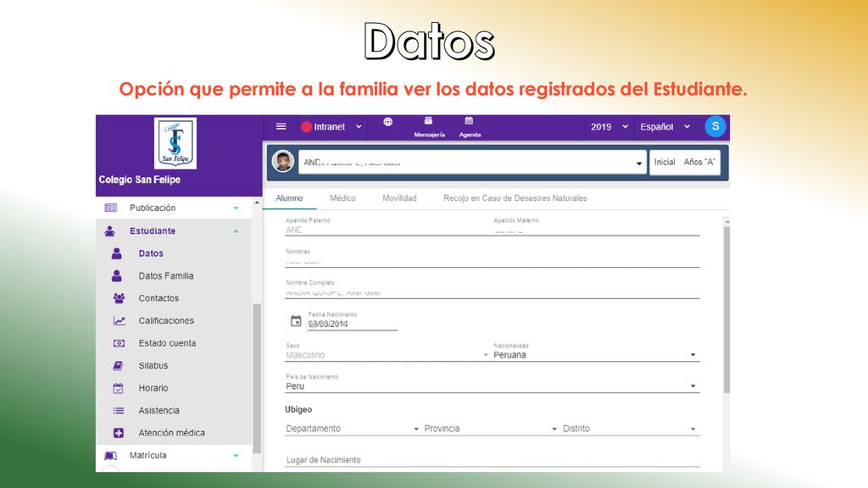Image resolution: width=868 pixels, height=488 pixels.
Task: Open the Español language dropdown
Action: [x=665, y=127]
